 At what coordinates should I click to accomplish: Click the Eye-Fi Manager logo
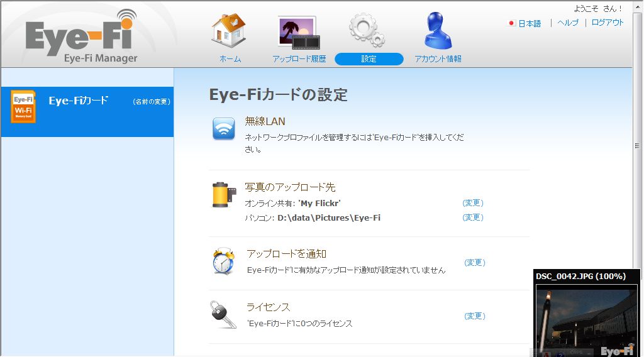tap(81, 36)
